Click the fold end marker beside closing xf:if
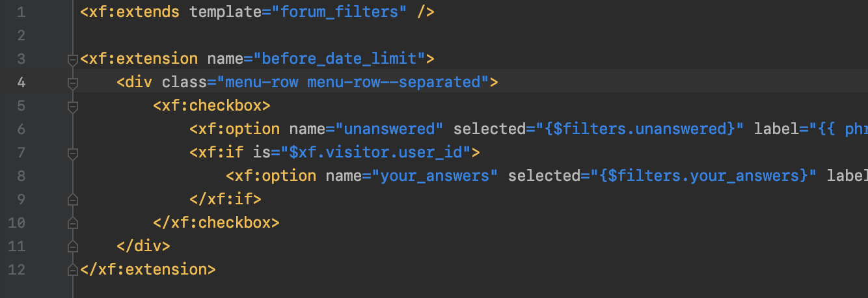868x298 pixels. (x=72, y=199)
